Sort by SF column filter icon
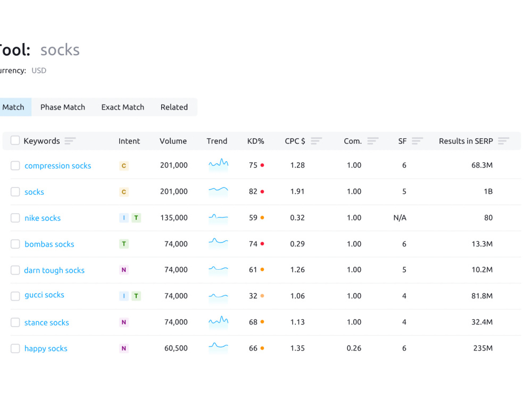The width and height of the screenshot is (532, 399). (417, 141)
